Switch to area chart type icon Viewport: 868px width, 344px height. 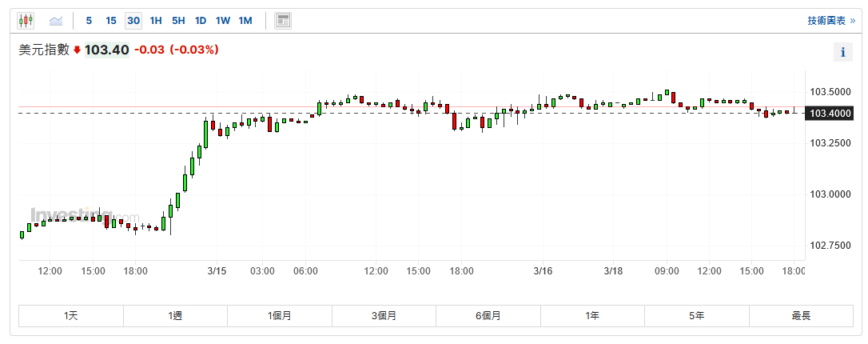click(56, 21)
